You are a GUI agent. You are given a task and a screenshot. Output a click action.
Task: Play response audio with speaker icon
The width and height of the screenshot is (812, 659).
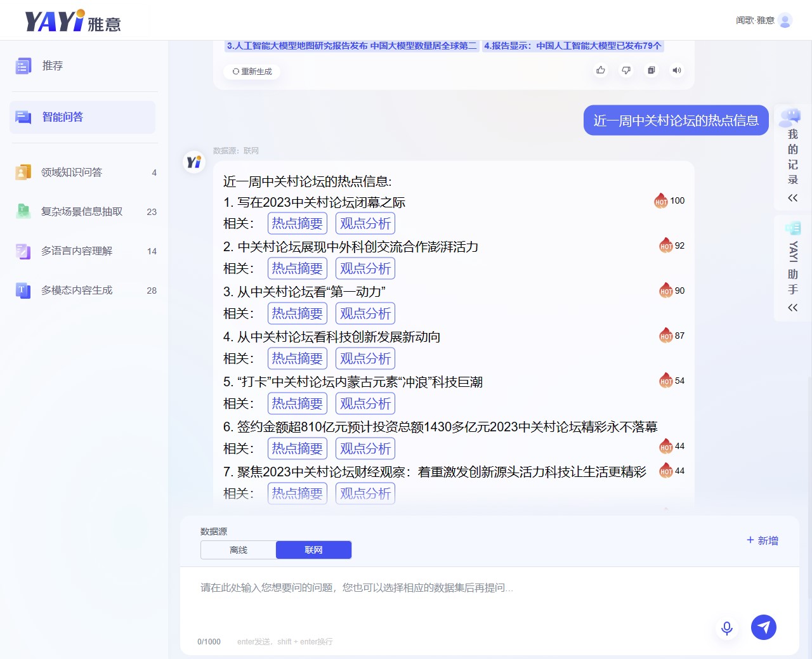[677, 70]
